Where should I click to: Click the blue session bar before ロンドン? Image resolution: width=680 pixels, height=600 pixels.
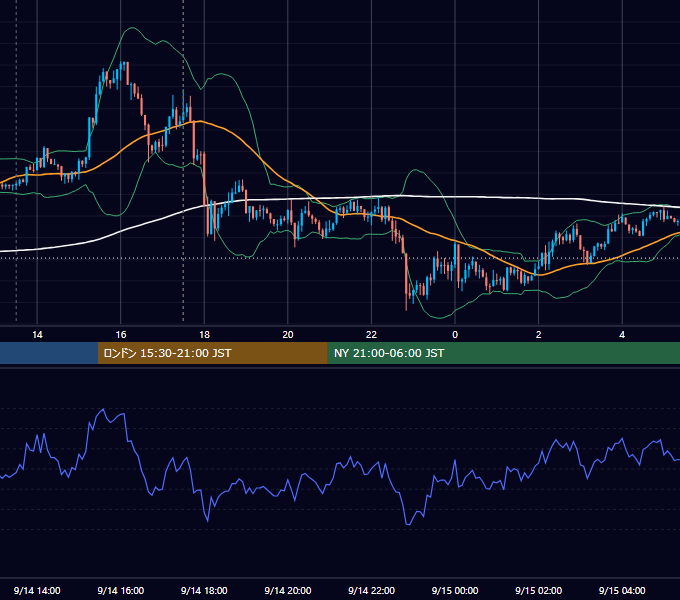(x=49, y=353)
